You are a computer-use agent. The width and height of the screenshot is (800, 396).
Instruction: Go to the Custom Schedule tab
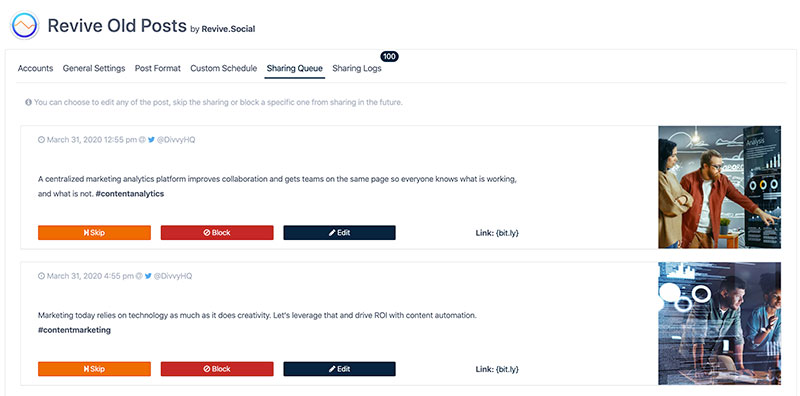(x=223, y=68)
